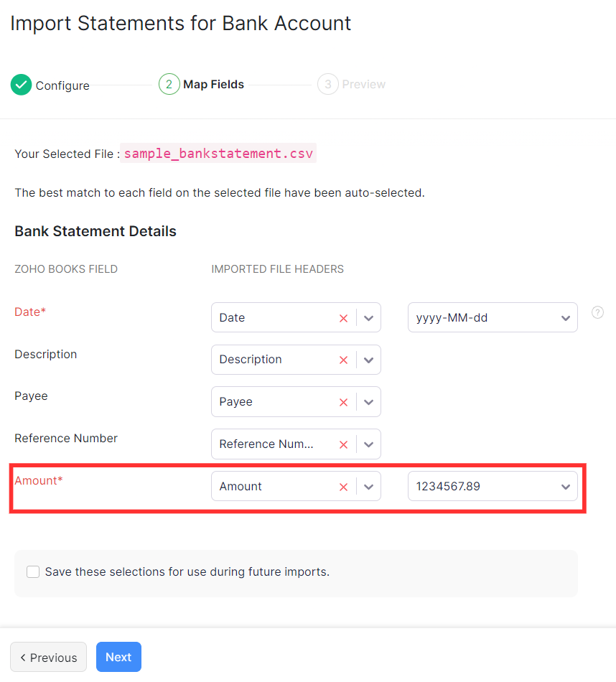This screenshot has width=616, height=682.
Task: Click the step 2 circle icon
Action: [169, 85]
